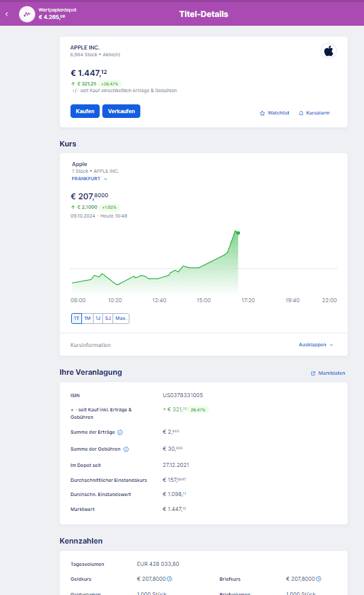Click the Kursinformation label
This screenshot has width=364, height=595.
click(91, 345)
